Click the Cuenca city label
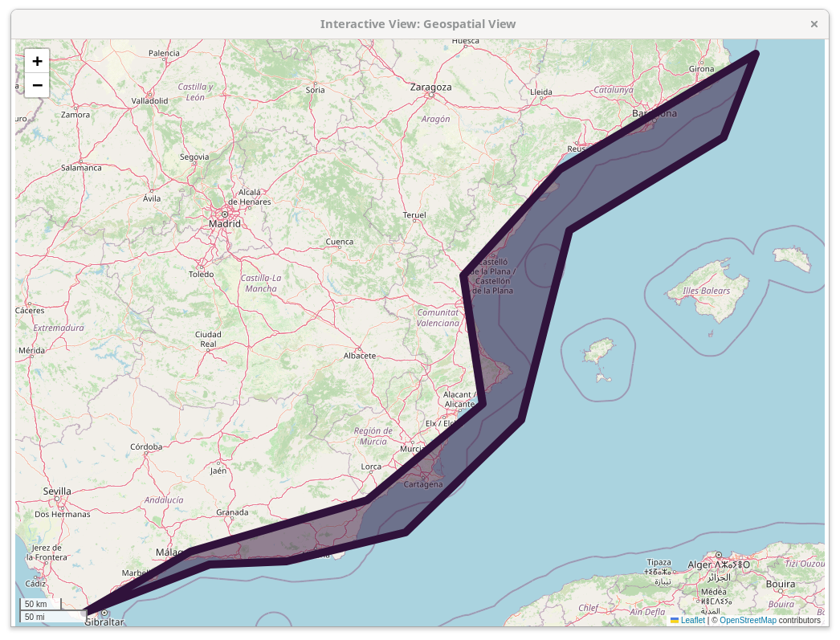Viewport: 840px width, 640px height. [x=340, y=242]
